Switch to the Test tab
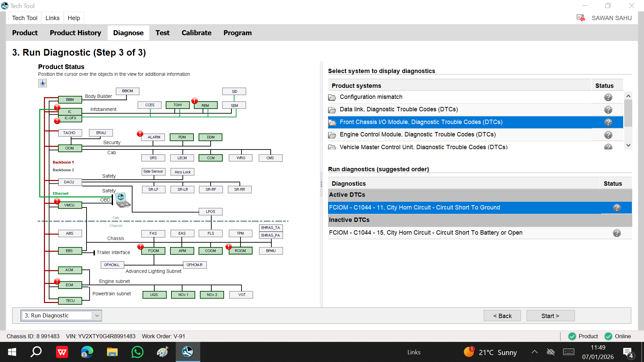The height and width of the screenshot is (362, 644). (163, 33)
